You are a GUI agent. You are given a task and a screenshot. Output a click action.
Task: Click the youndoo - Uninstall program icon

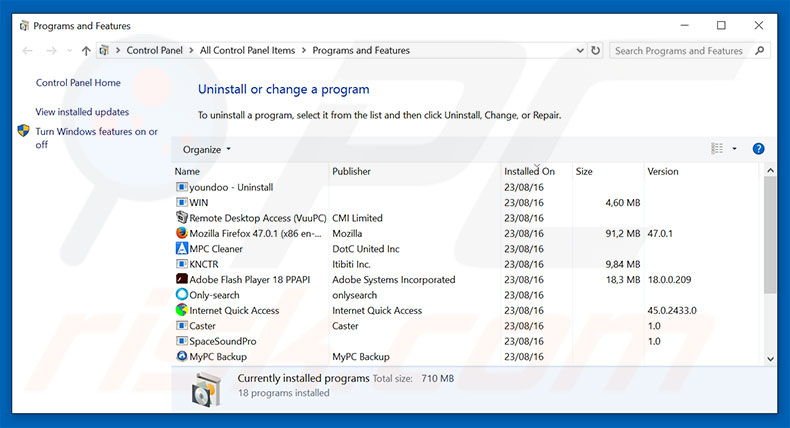click(x=181, y=187)
